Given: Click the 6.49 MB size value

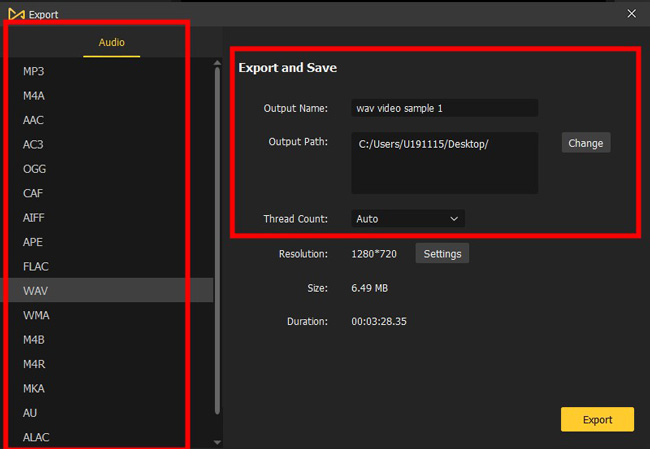Looking at the screenshot, I should pyautogui.click(x=369, y=288).
